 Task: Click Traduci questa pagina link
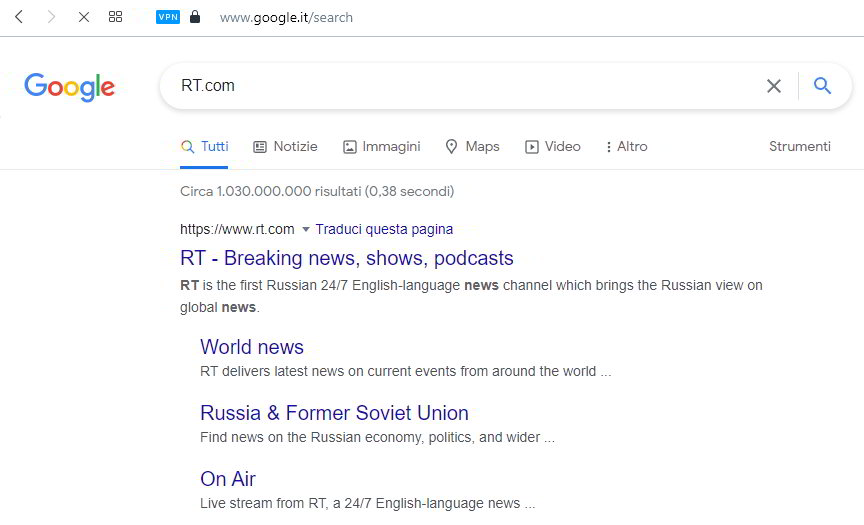coord(384,229)
